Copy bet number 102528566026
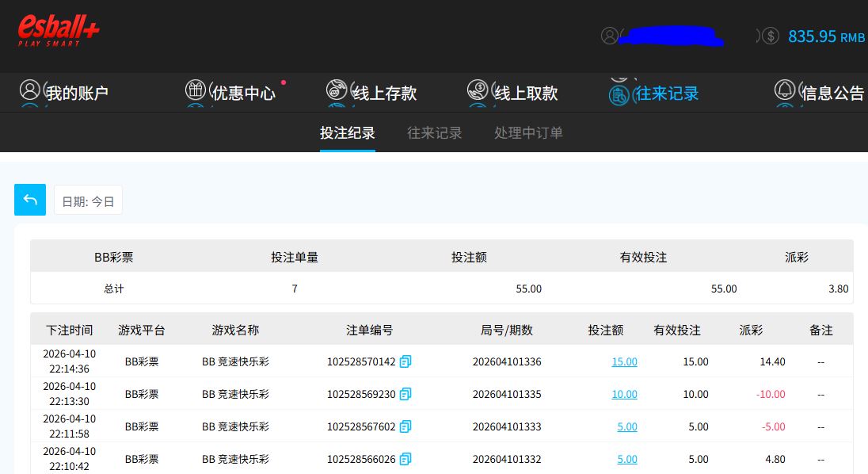868x474 pixels. [x=405, y=459]
